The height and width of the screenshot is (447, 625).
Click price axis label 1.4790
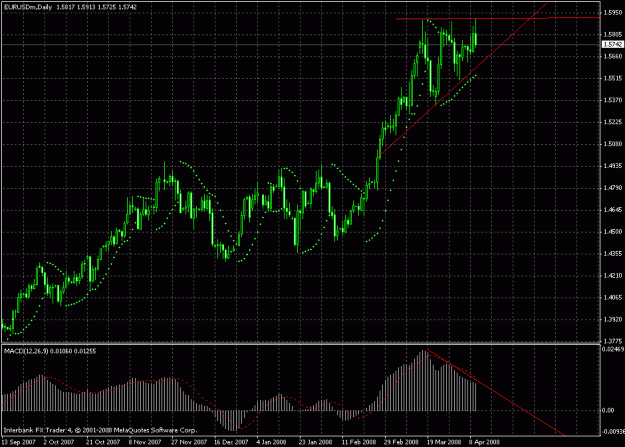(613, 188)
